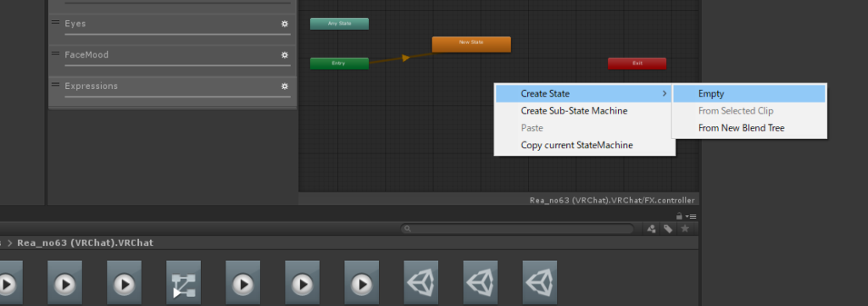Select the animation clip right of the controller asset
The height and width of the screenshot is (306, 868).
(242, 283)
